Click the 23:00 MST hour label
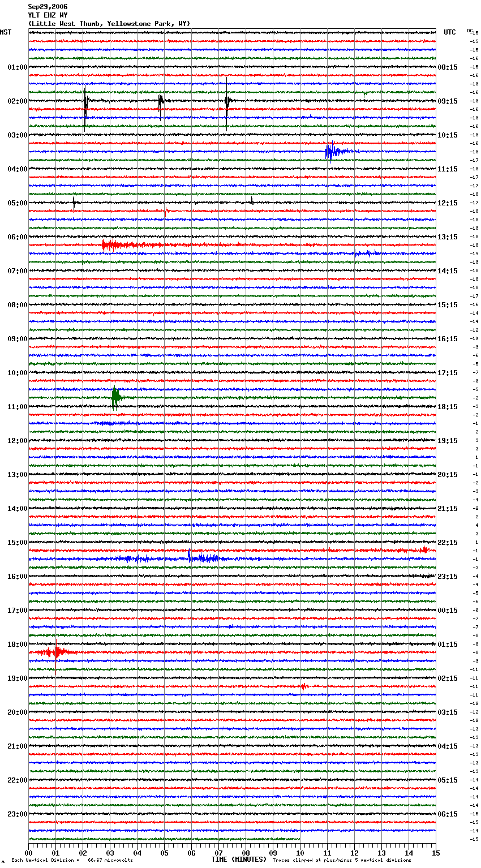The height and width of the screenshot is (868, 481). (x=18, y=814)
